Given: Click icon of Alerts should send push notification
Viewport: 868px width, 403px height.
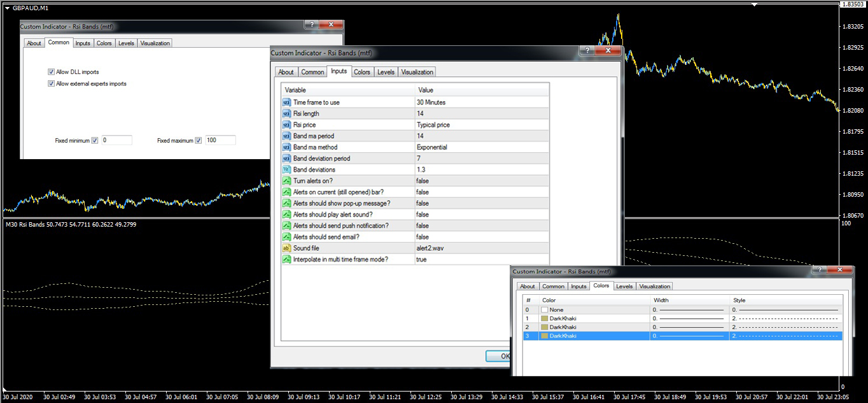Looking at the screenshot, I should (286, 226).
